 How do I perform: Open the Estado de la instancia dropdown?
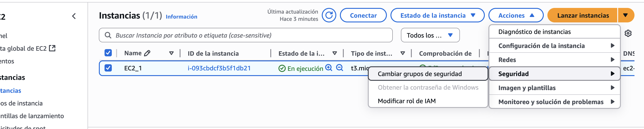437,15
